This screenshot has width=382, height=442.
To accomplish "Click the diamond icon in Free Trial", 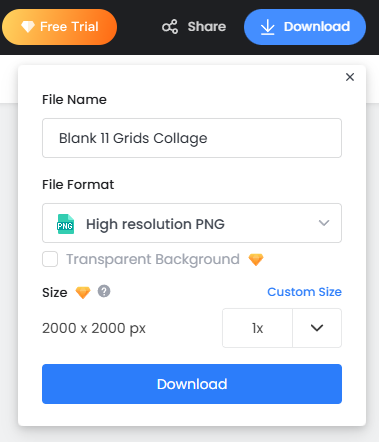I will coord(28,27).
